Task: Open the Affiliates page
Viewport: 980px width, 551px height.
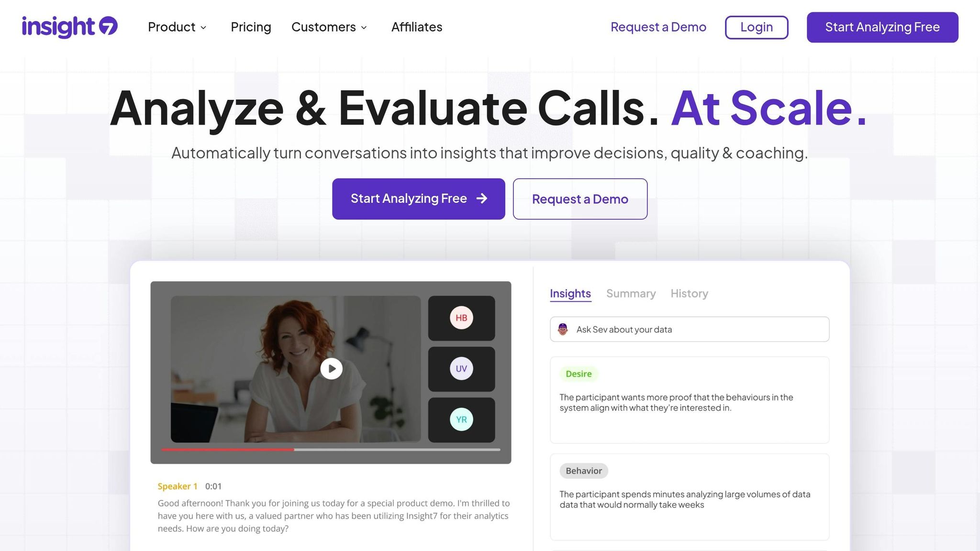Action: (417, 27)
